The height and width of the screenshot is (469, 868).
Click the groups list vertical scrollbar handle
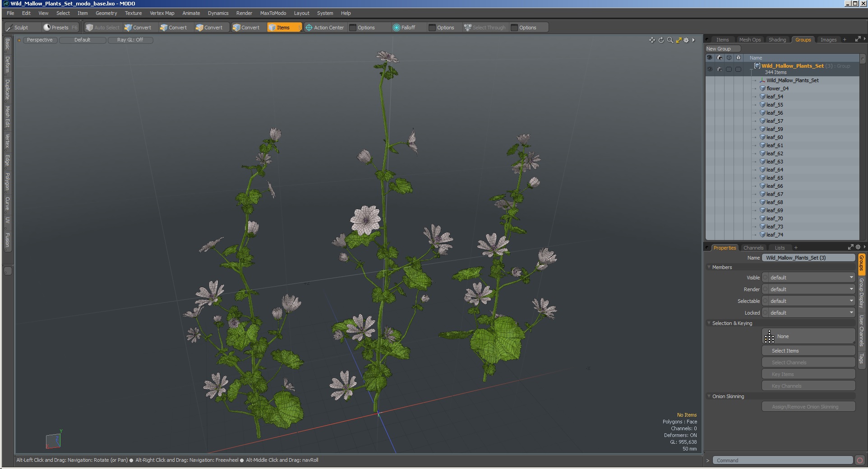(x=863, y=59)
